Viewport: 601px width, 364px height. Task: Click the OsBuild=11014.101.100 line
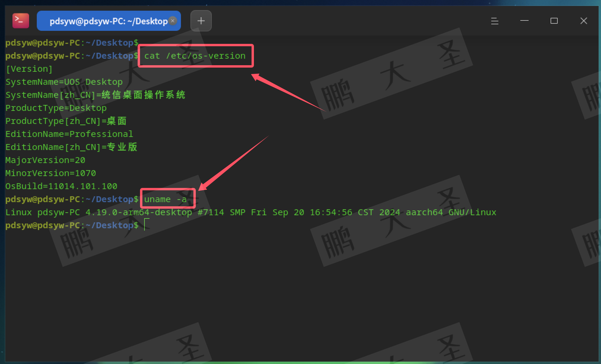(x=61, y=186)
